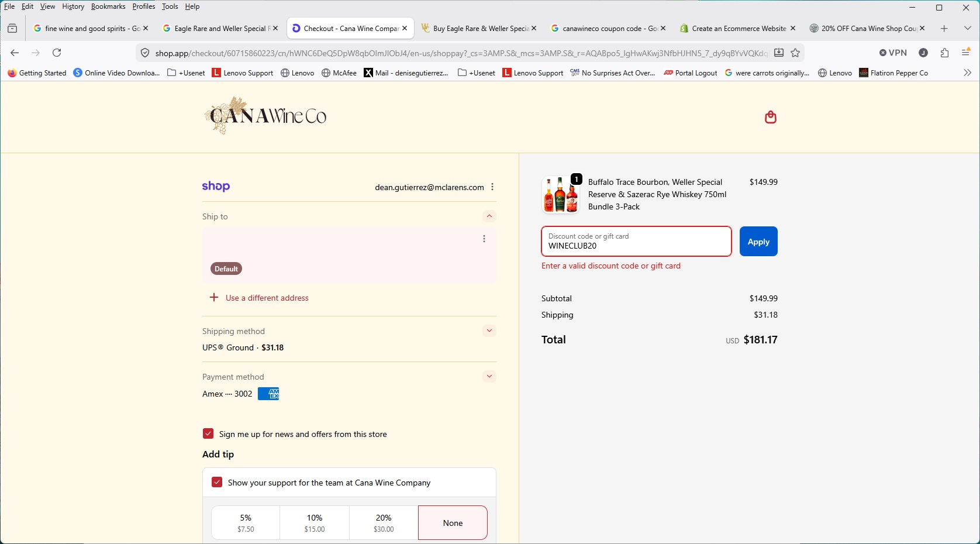Viewport: 980px width, 544px height.
Task: Open account options next to email address
Action: [492, 187]
